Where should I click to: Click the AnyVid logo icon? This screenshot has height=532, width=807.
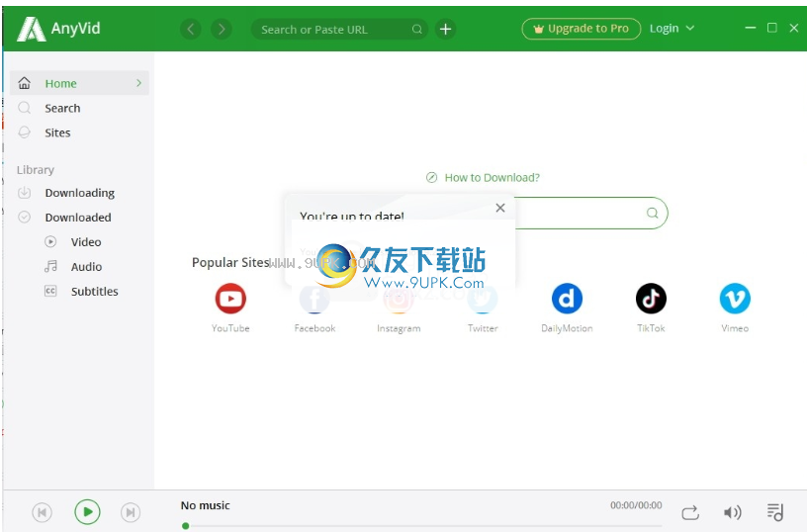31,29
